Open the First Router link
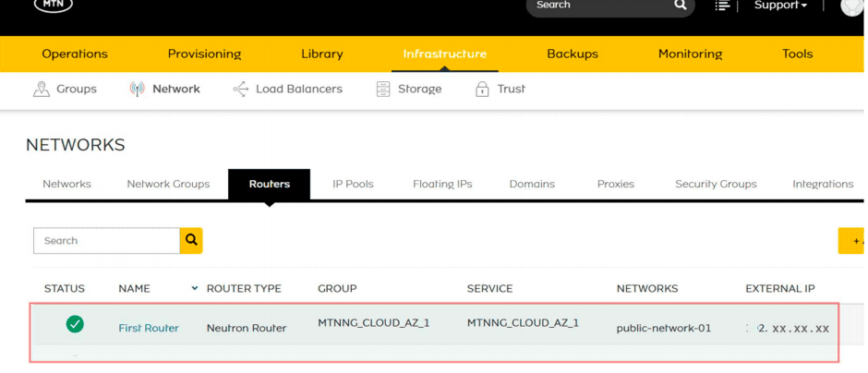 click(x=149, y=328)
